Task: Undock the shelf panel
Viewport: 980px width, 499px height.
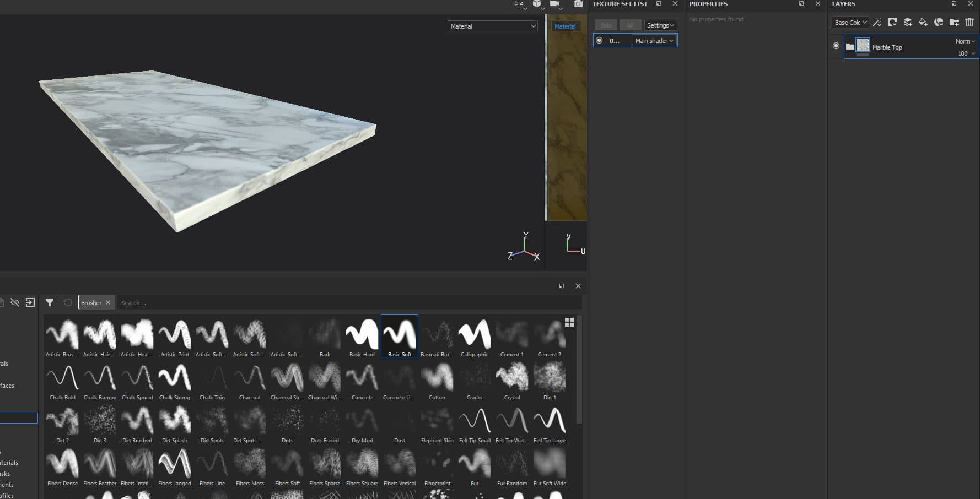Action: [562, 286]
